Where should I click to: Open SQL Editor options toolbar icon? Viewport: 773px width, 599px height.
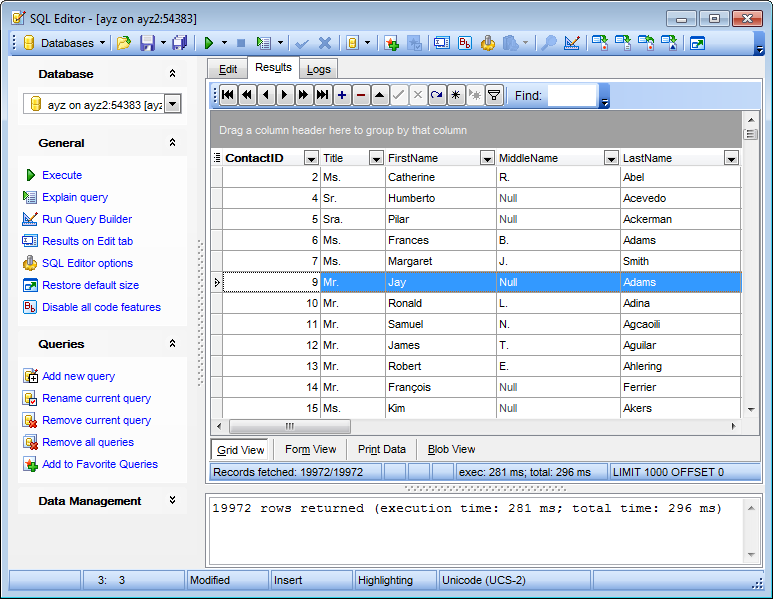click(488, 43)
